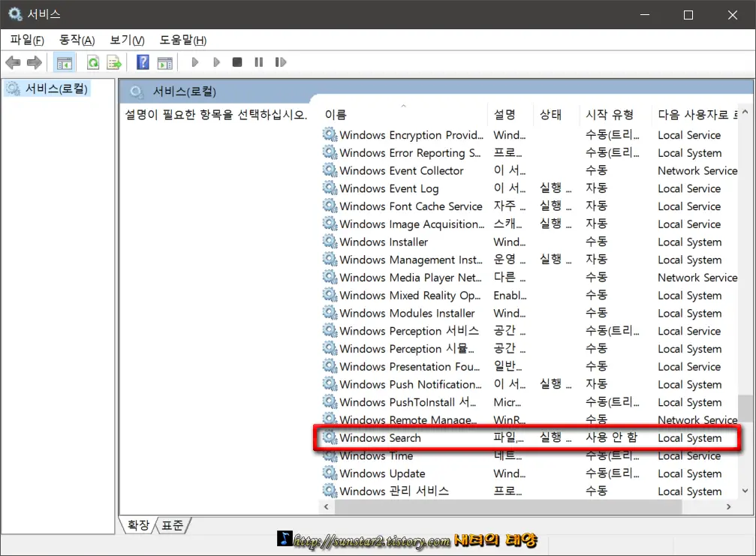
Task: Open the 파일(F) menu
Action: [x=25, y=40]
